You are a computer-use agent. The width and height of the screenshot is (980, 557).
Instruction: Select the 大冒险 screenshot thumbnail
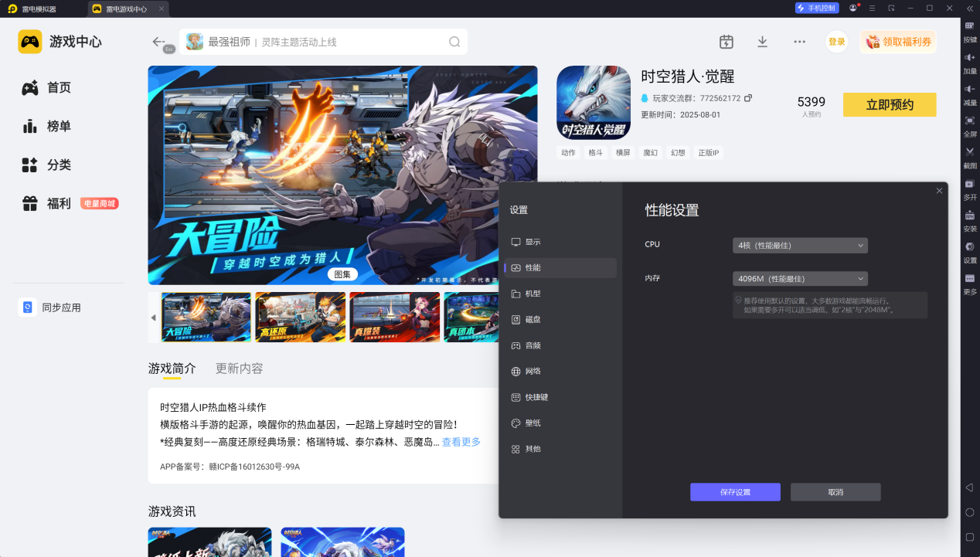(206, 318)
